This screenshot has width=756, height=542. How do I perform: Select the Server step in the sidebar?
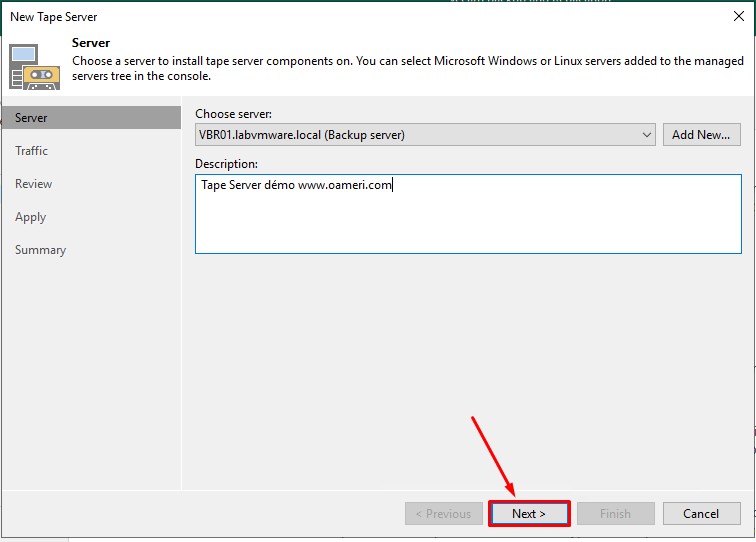coord(31,118)
